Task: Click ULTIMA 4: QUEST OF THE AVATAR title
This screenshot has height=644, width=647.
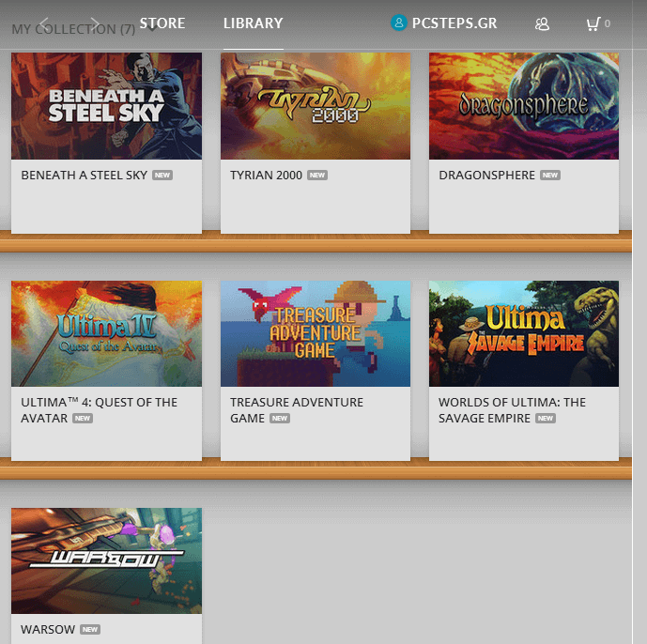Action: (x=99, y=410)
